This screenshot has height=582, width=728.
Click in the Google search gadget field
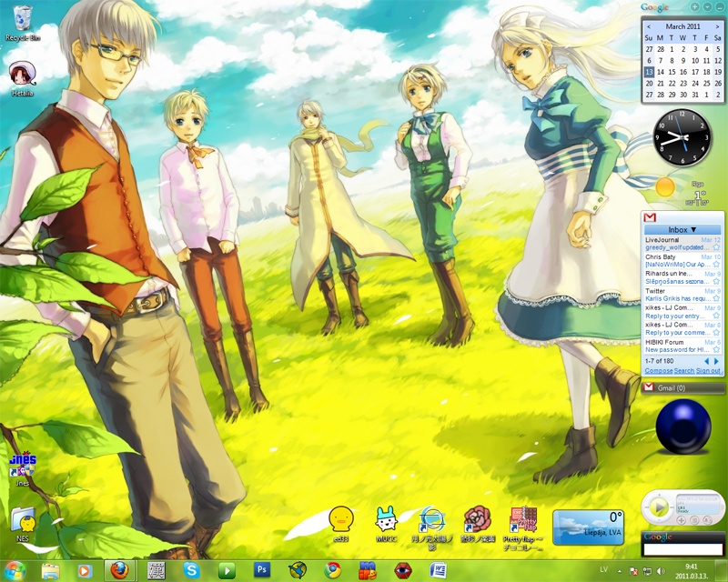click(x=682, y=549)
